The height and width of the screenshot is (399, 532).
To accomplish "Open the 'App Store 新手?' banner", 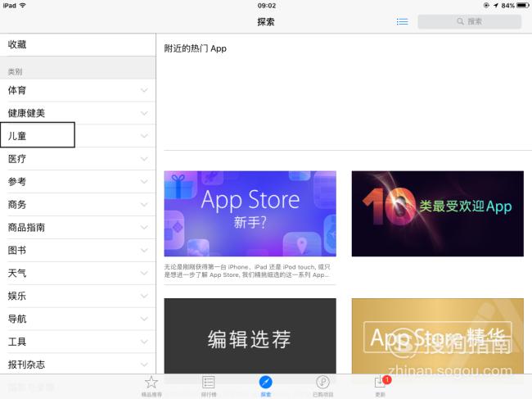I will 250,214.
